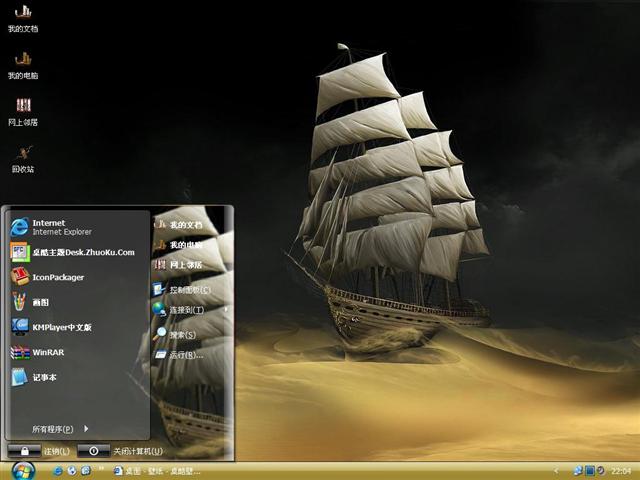Click the 22:04 taskbar clock
The image size is (640, 480).
tap(621, 471)
